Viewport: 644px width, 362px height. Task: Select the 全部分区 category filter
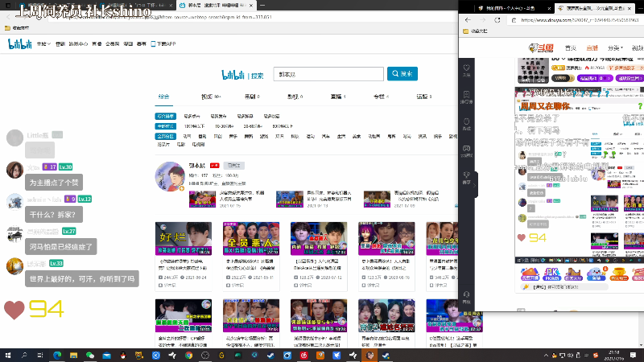click(x=166, y=136)
